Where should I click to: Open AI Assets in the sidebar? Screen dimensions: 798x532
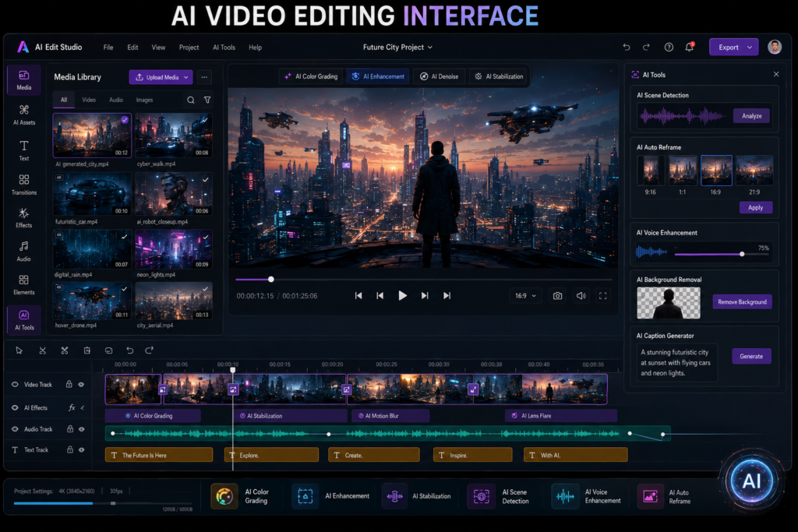24,115
